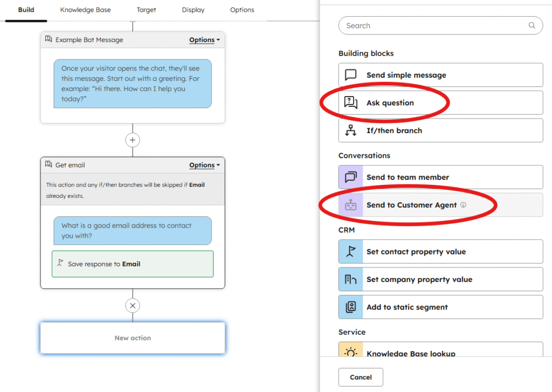552x392 pixels.
Task: Open info tooltip beside Send to Customer Agent
Action: tap(463, 205)
